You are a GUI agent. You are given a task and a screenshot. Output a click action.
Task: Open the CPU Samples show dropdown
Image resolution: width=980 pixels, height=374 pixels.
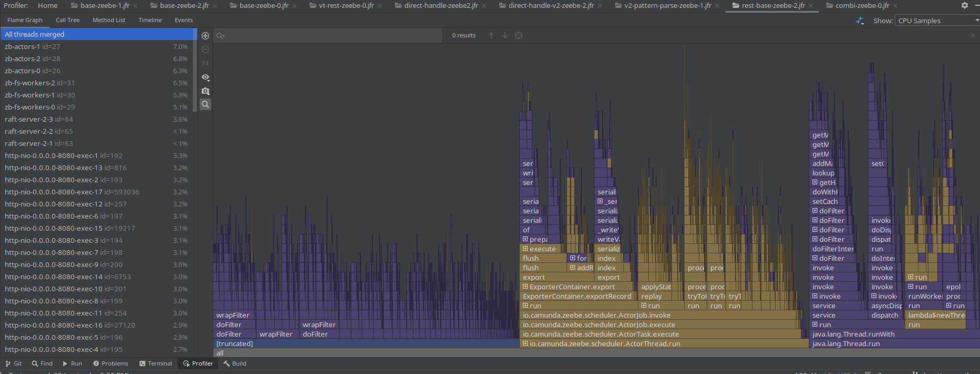coord(938,21)
